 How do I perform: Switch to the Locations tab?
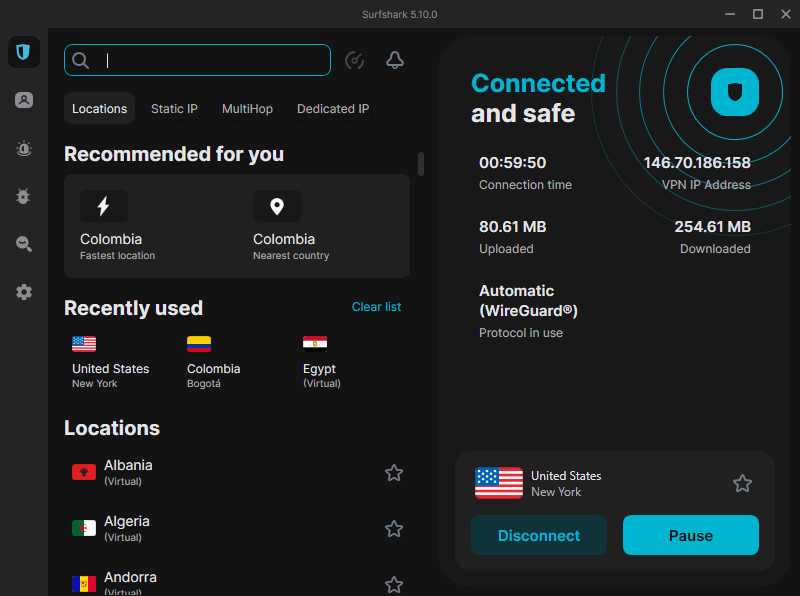99,108
